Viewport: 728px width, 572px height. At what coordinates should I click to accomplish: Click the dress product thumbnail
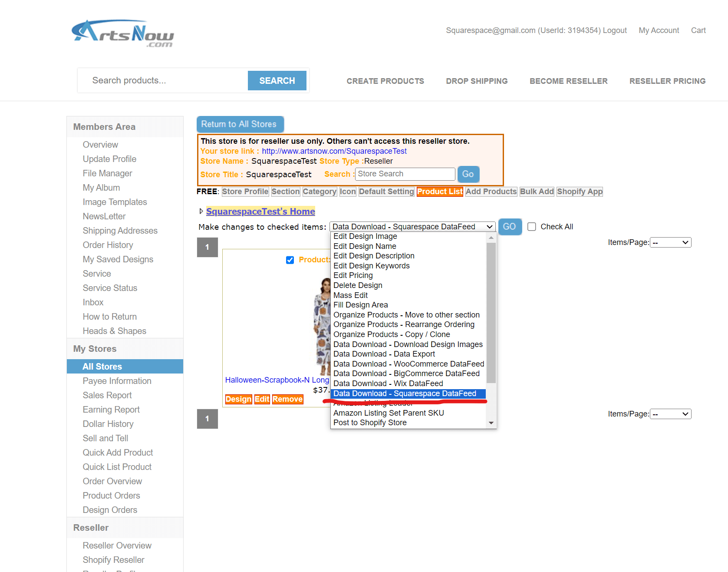click(x=322, y=327)
